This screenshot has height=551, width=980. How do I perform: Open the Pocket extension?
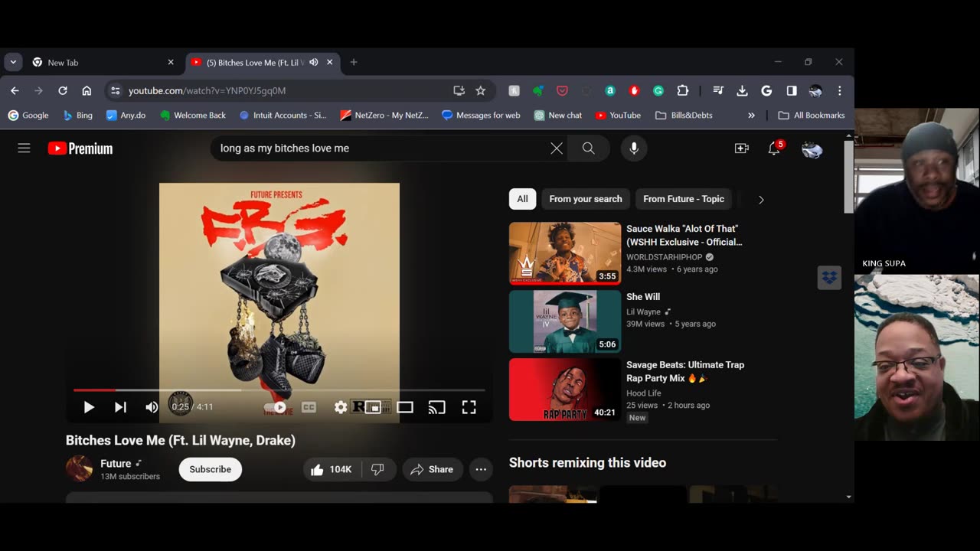point(562,90)
